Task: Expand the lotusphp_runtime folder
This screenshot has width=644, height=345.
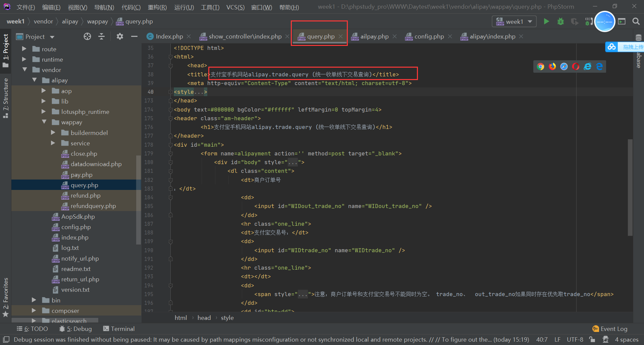Action: [x=44, y=112]
